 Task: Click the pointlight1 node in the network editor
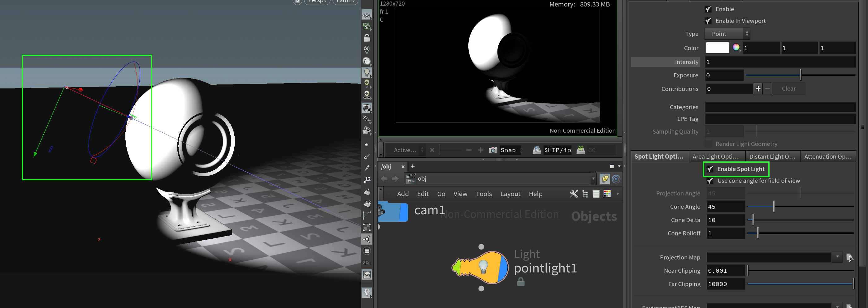pos(480,267)
